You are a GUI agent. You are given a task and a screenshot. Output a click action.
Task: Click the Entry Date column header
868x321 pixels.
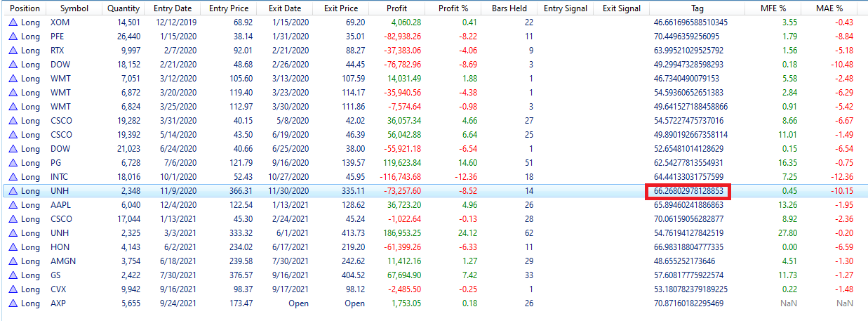click(172, 8)
